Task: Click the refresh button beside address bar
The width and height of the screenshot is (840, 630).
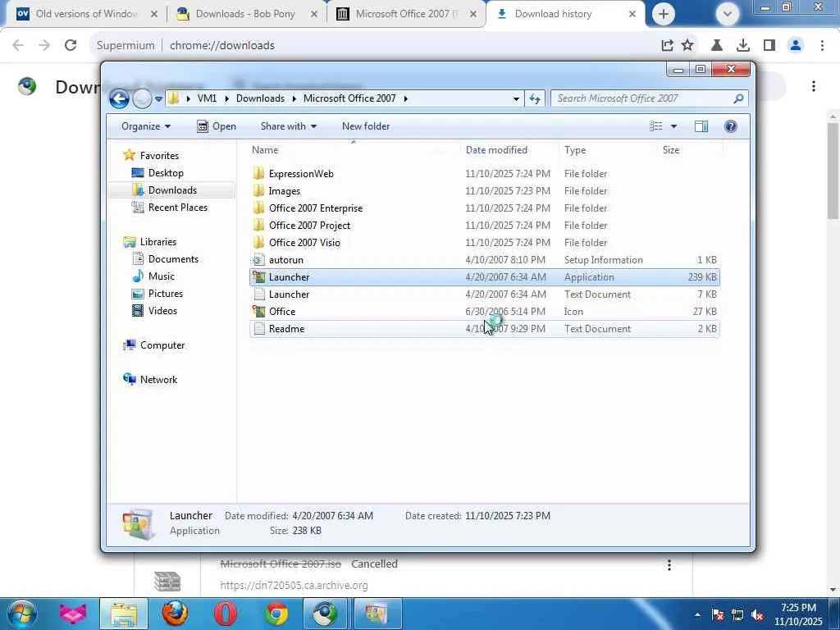Action: click(535, 98)
